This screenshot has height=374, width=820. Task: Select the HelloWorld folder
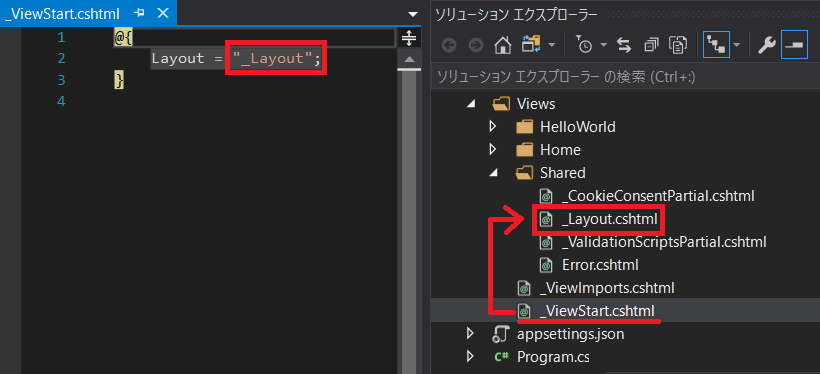577,127
